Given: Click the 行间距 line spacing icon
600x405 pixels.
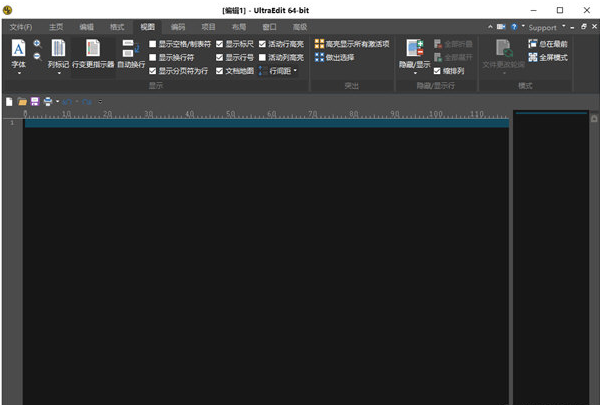Looking at the screenshot, I should tap(261, 70).
